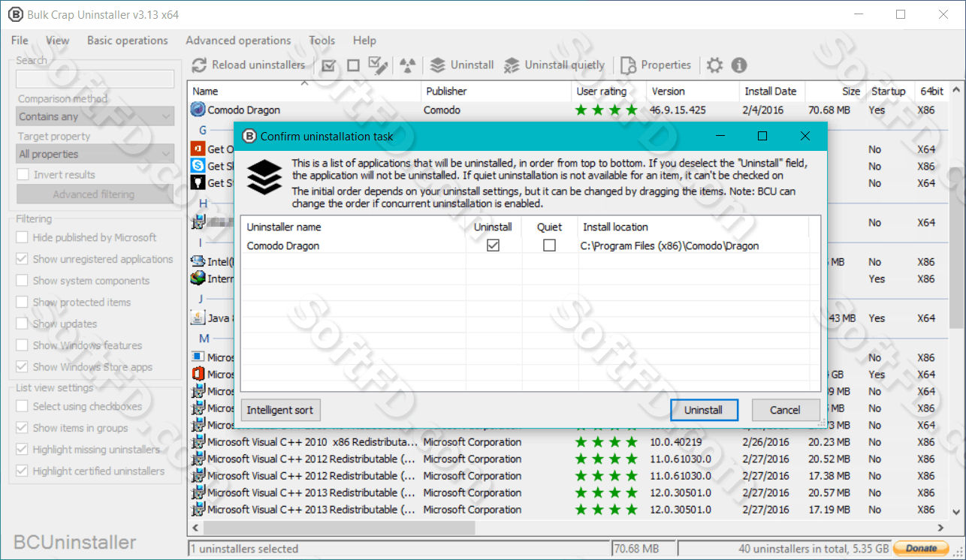Sort by the Publisher column header
This screenshot has width=966, height=560.
[x=496, y=91]
